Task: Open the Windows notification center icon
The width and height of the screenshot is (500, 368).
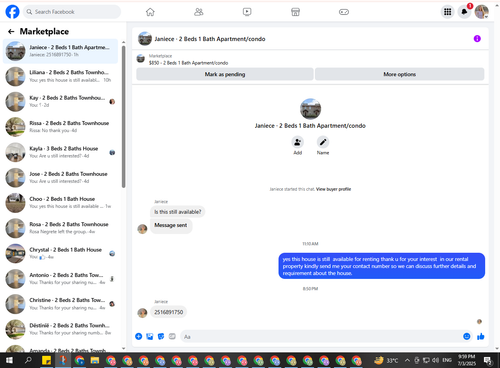Action: click(x=488, y=361)
